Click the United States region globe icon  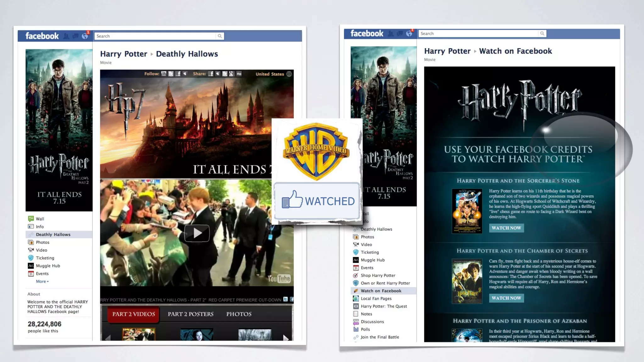tap(289, 74)
